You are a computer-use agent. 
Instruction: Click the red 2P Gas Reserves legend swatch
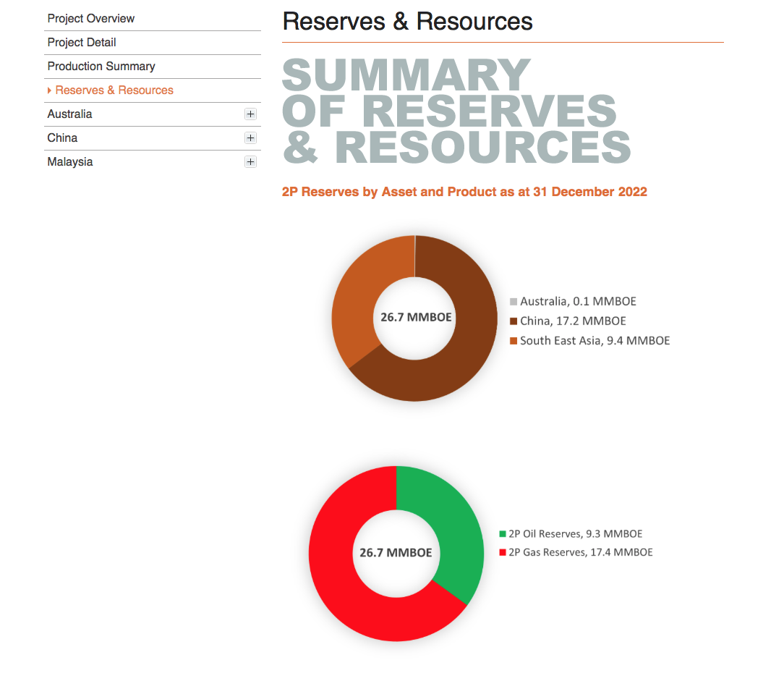503,552
